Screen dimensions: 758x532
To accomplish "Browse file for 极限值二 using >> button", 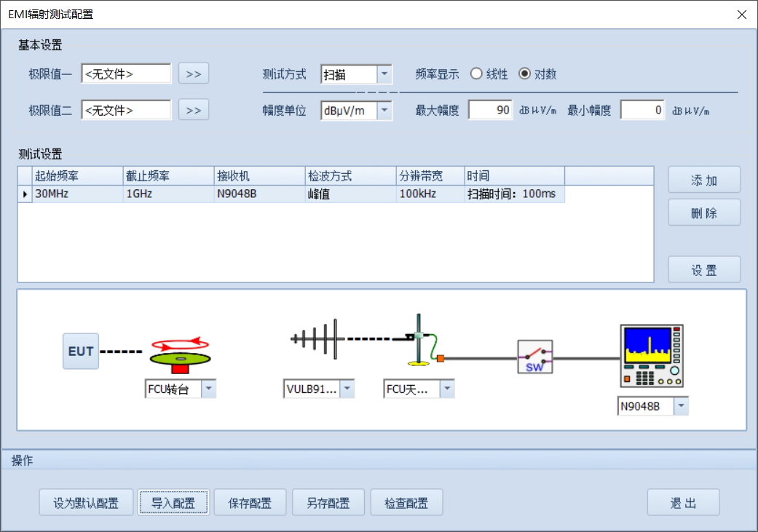I will (194, 110).
